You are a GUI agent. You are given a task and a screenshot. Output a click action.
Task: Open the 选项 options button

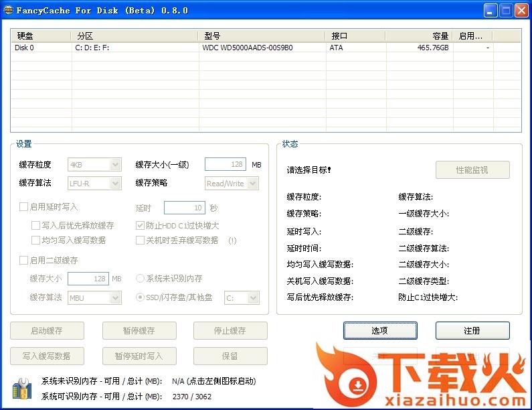(380, 330)
